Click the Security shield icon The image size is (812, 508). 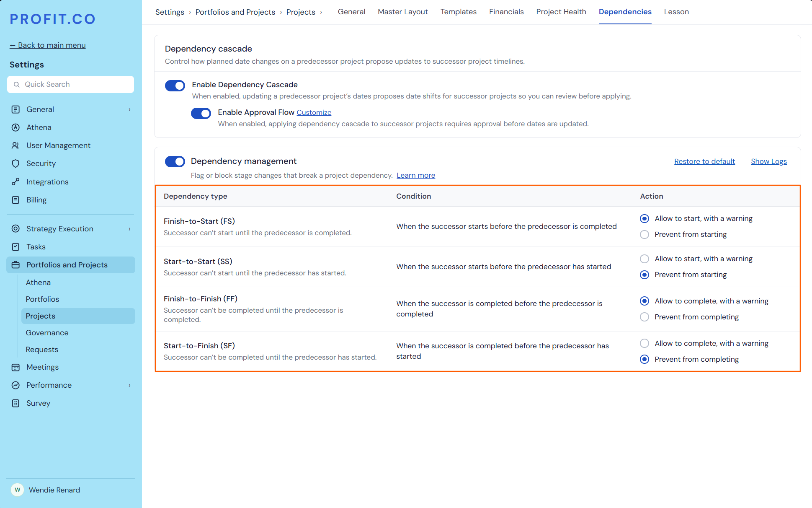[15, 163]
